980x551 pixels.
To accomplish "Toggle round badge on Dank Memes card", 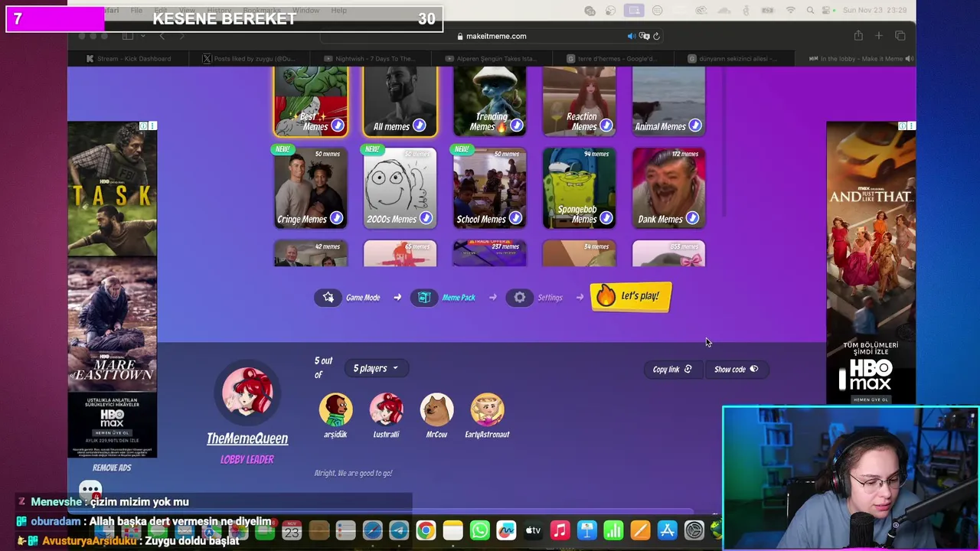I will (692, 218).
